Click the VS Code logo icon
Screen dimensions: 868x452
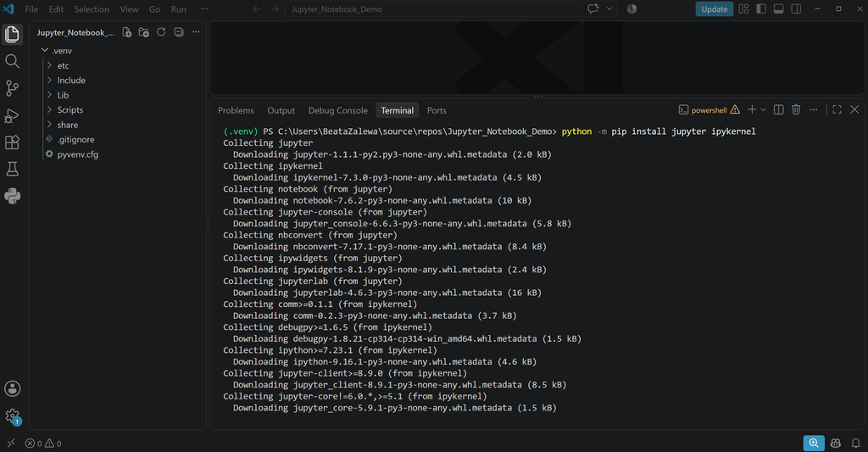pos(8,8)
